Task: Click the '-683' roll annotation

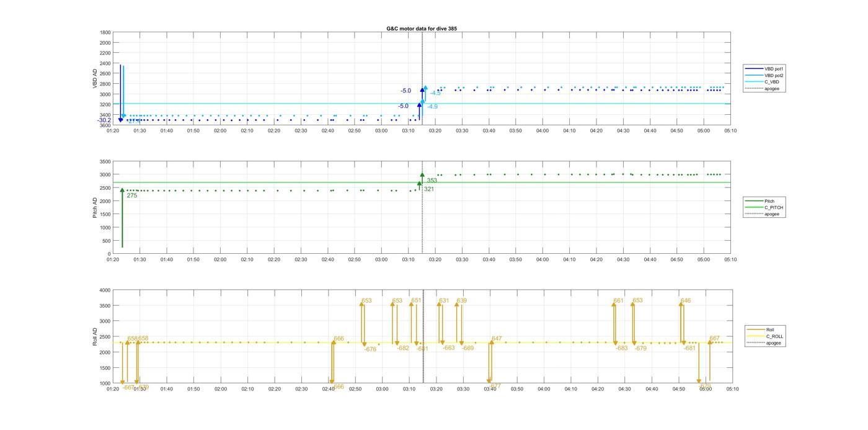Action: click(622, 348)
